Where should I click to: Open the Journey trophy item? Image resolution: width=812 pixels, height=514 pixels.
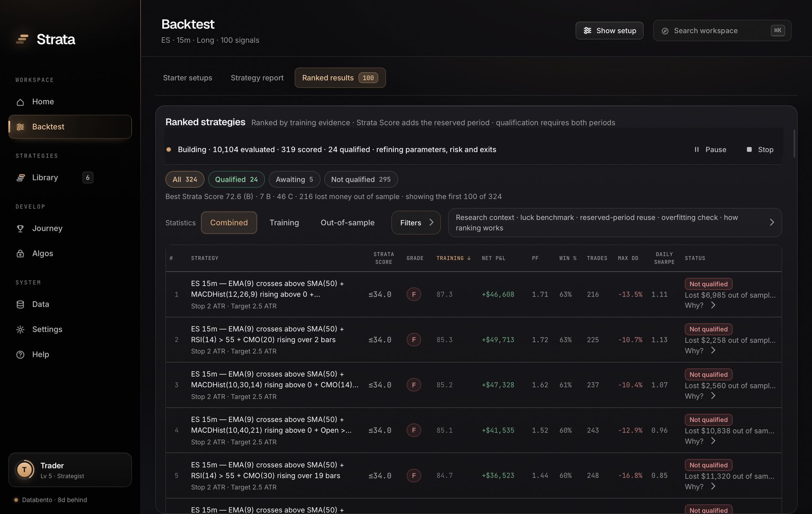[70, 228]
